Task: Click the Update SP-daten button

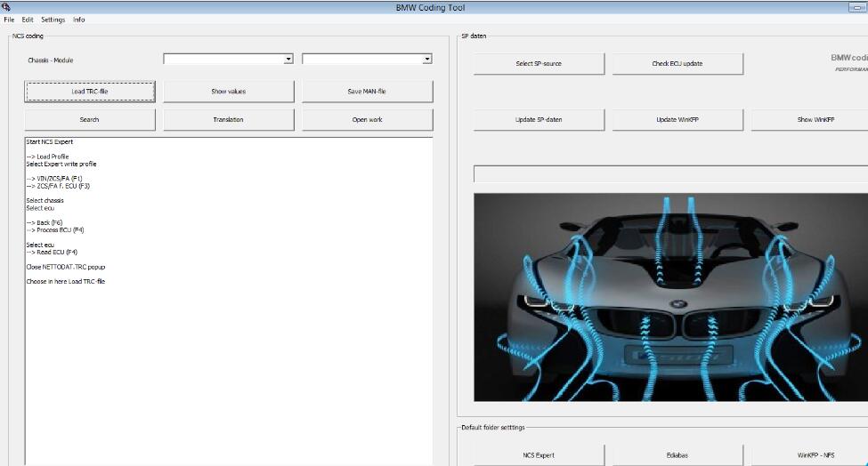Action: 539,120
